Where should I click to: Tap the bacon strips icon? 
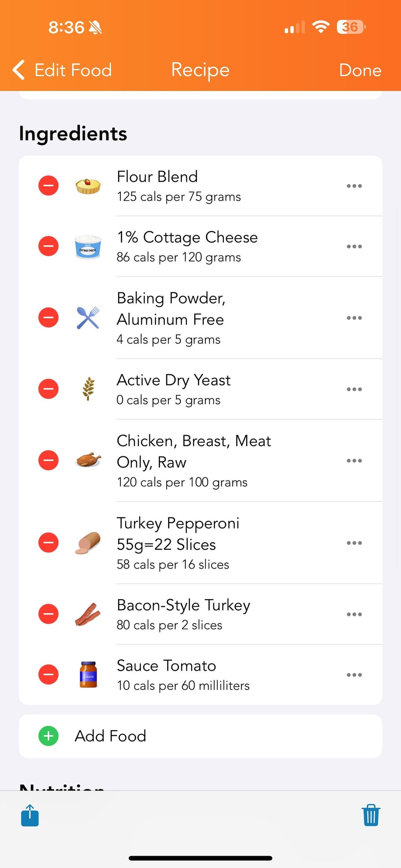tap(88, 614)
